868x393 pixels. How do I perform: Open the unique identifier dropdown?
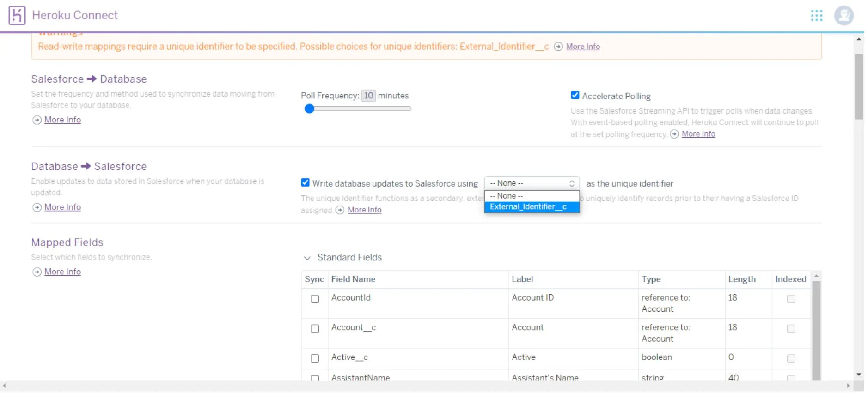532,183
